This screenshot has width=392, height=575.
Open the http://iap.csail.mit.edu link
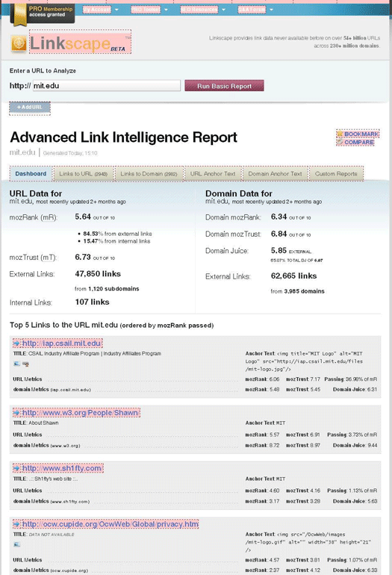point(61,344)
